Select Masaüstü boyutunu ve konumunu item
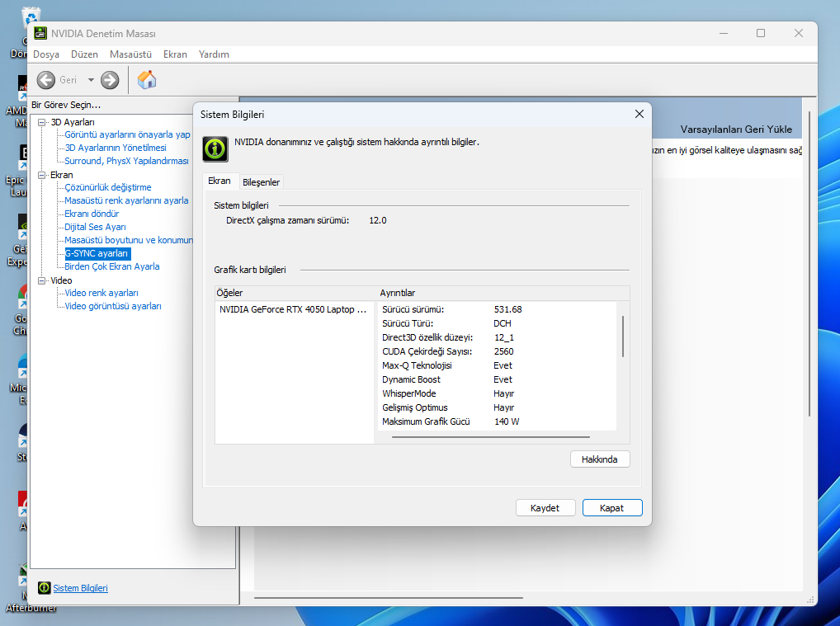This screenshot has width=840, height=626. point(129,240)
